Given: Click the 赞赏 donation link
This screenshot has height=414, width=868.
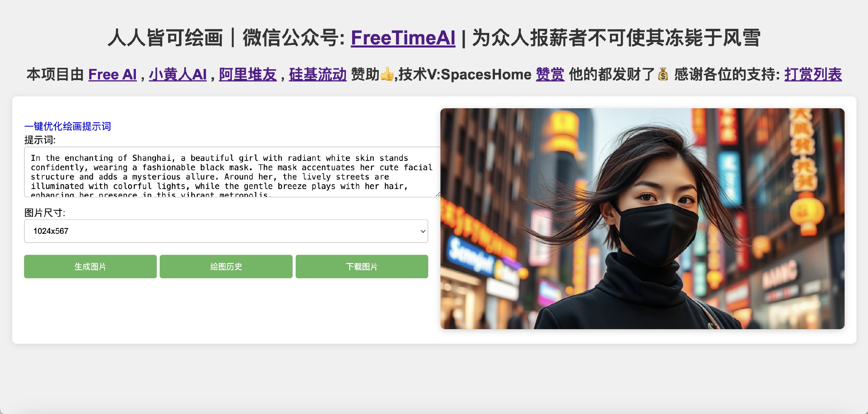Looking at the screenshot, I should coord(550,75).
